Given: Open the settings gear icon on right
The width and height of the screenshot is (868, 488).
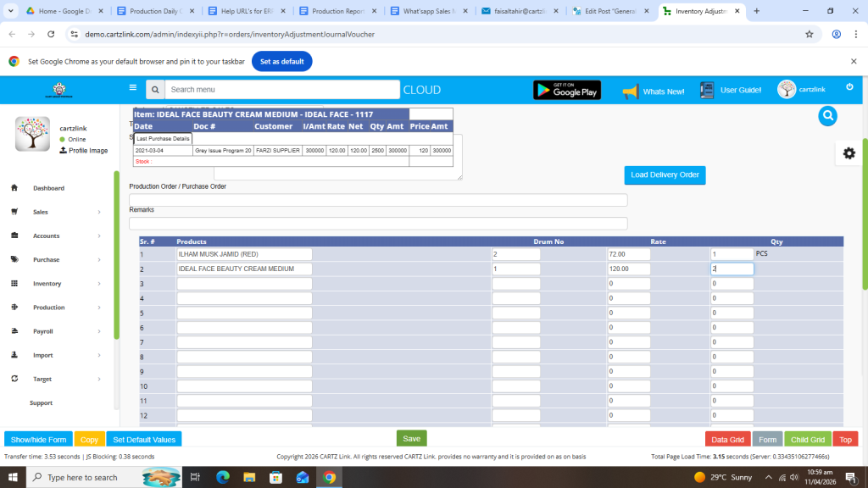Looking at the screenshot, I should pos(849,152).
